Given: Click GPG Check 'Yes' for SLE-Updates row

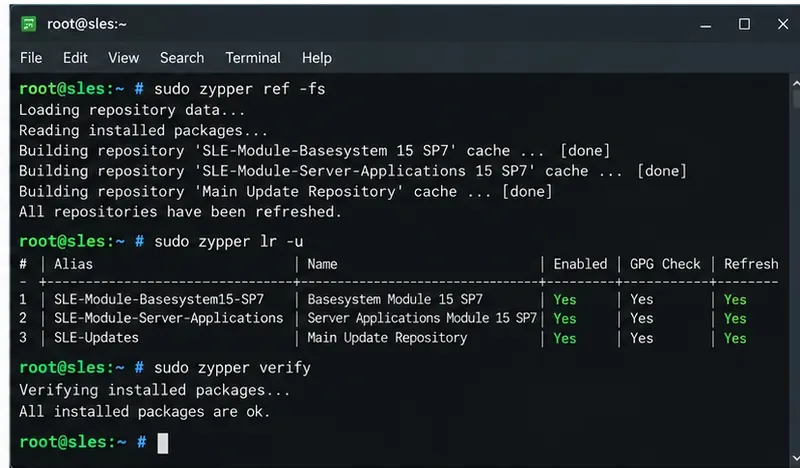Looking at the screenshot, I should [641, 338].
